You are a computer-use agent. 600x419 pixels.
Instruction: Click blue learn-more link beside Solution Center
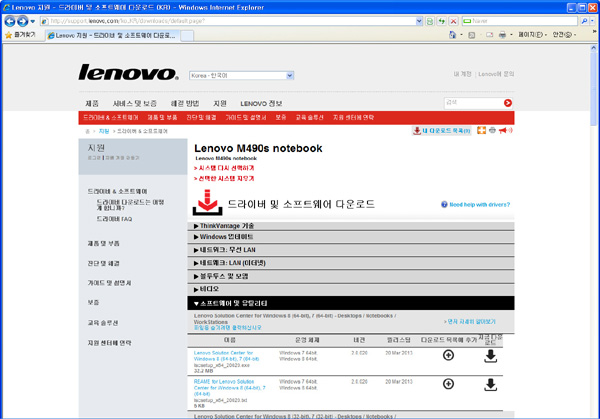(x=470, y=321)
